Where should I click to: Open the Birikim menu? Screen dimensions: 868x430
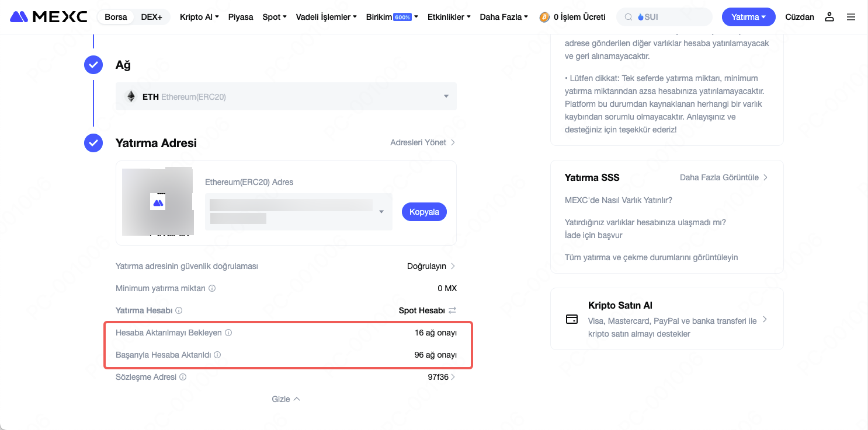point(392,17)
